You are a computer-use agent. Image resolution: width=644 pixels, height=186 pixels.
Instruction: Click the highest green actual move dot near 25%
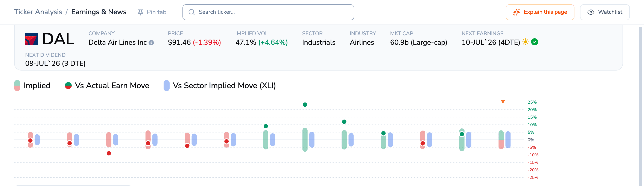[305, 105]
